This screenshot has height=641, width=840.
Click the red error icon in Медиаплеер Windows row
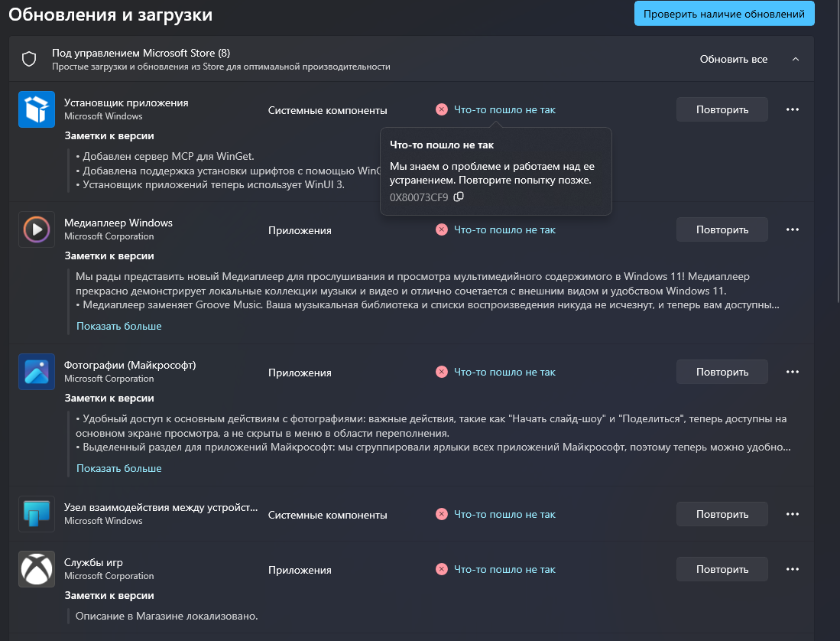coord(442,229)
